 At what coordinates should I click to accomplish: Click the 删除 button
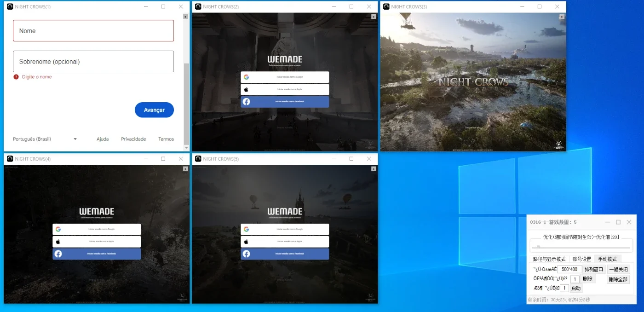[588, 279]
